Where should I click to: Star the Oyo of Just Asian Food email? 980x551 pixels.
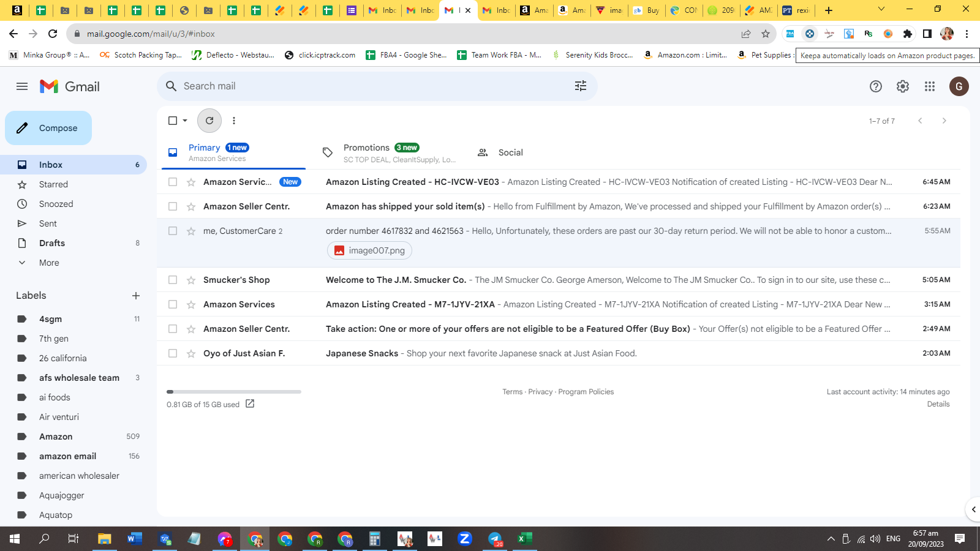coord(191,353)
